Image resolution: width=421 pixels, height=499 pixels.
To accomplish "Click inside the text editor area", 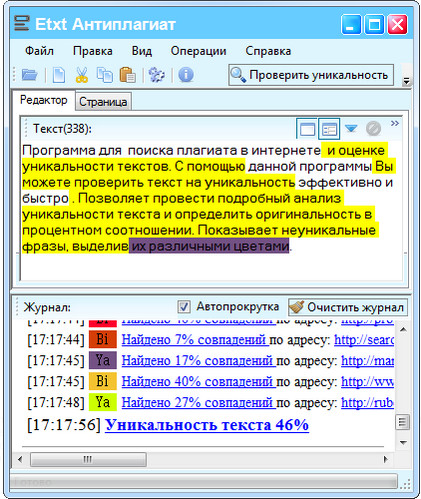I will pyautogui.click(x=211, y=211).
